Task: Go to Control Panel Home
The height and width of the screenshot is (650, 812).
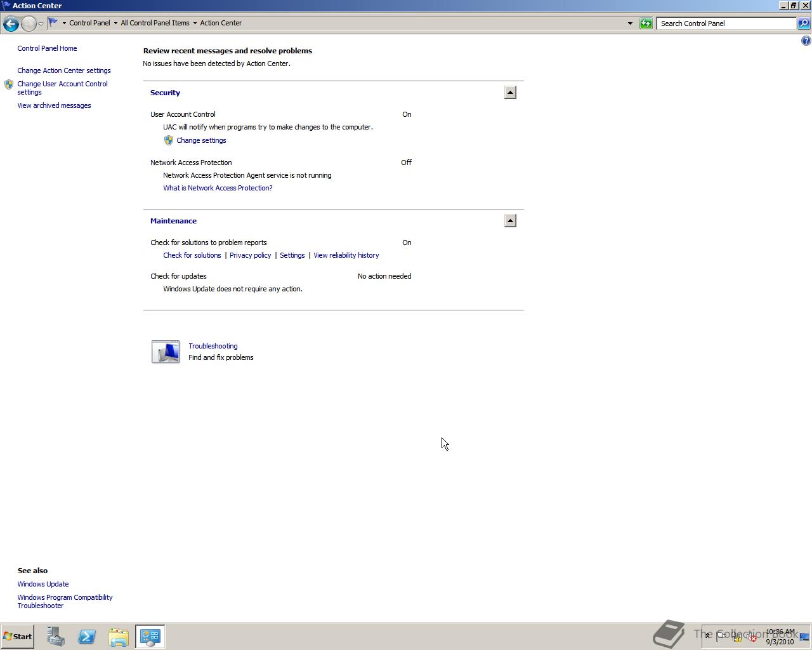Action: (47, 48)
